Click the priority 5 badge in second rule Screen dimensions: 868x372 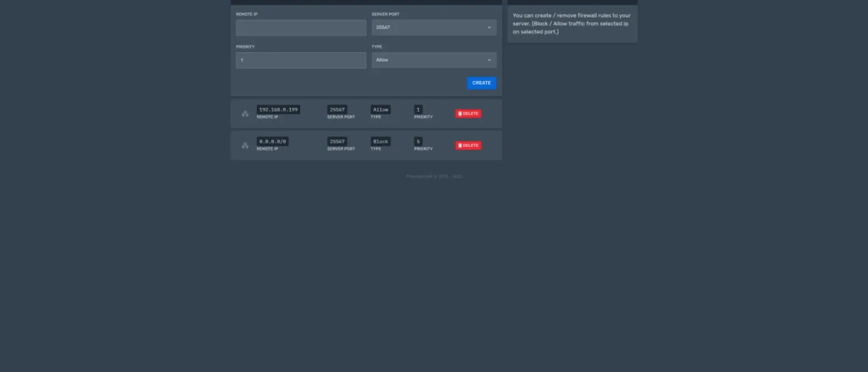(x=419, y=142)
